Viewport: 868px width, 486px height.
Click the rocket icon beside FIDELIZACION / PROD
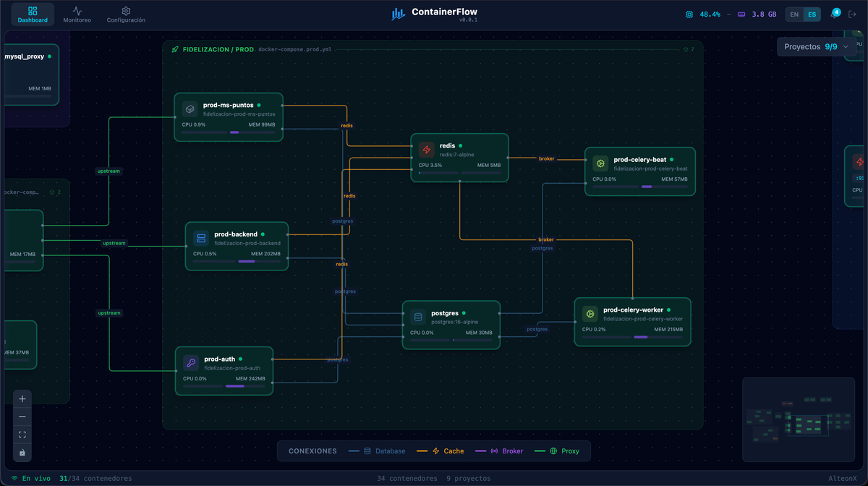click(x=175, y=49)
